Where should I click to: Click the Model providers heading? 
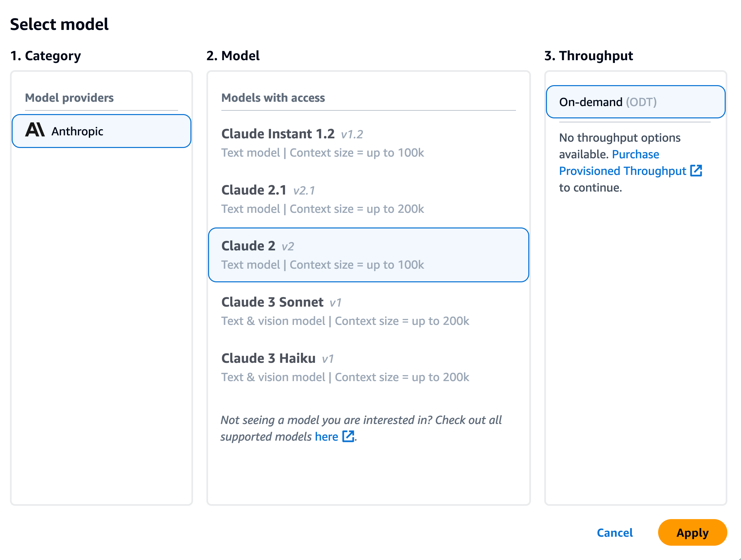69,98
